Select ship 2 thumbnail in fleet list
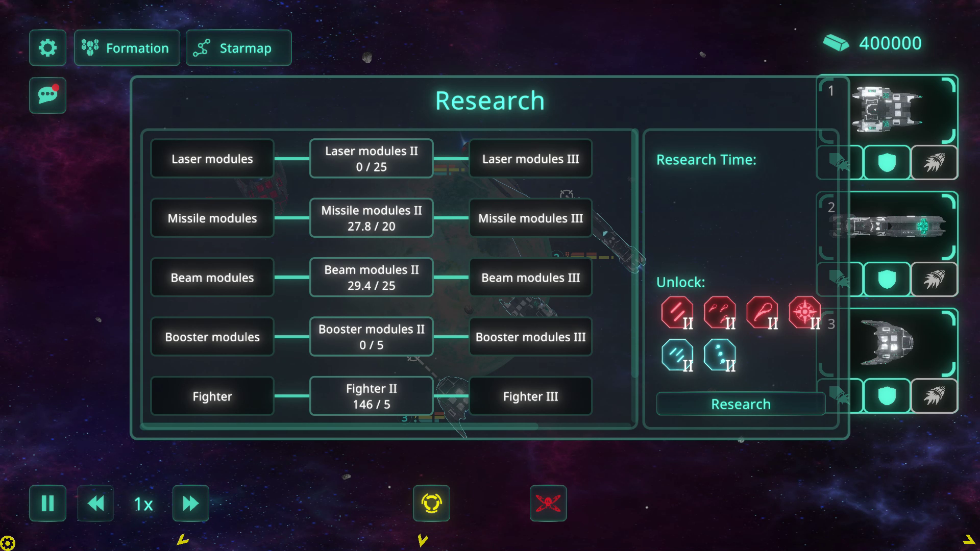980x551 pixels. (x=898, y=226)
